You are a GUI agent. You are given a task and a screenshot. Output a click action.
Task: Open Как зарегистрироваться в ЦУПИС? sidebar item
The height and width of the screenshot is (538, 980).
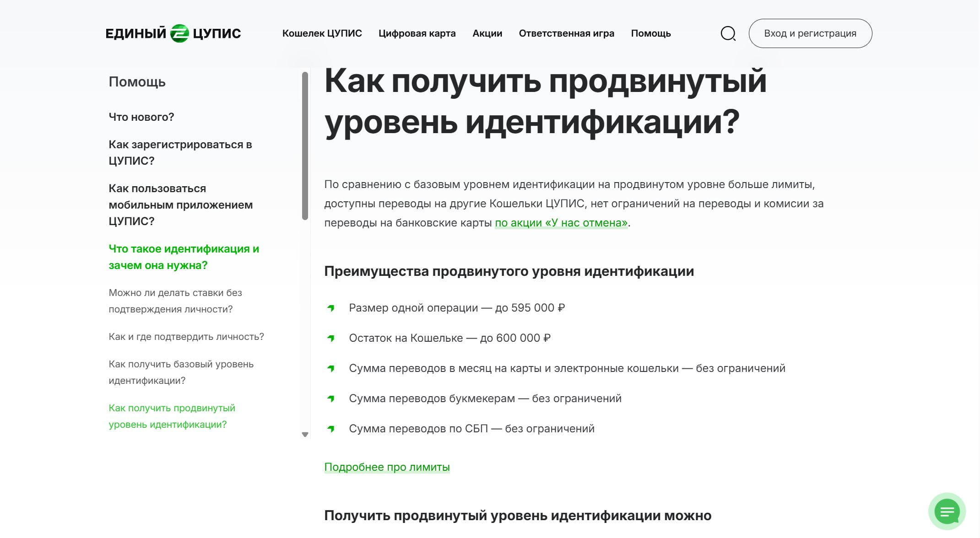(180, 153)
